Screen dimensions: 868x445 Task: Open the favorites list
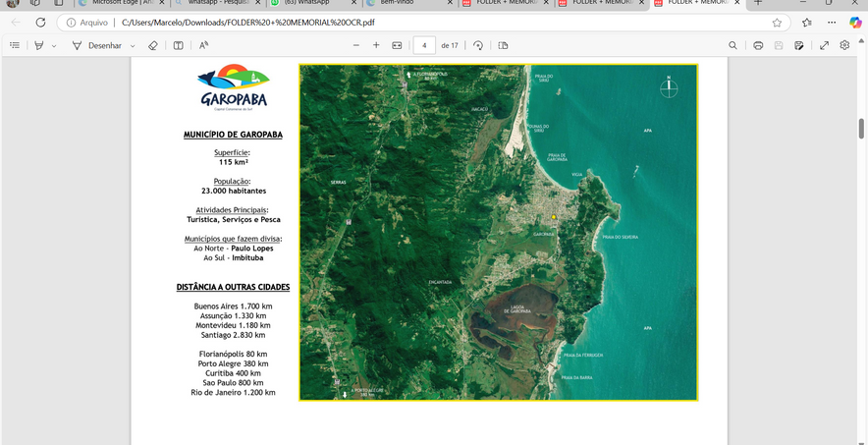click(x=807, y=23)
